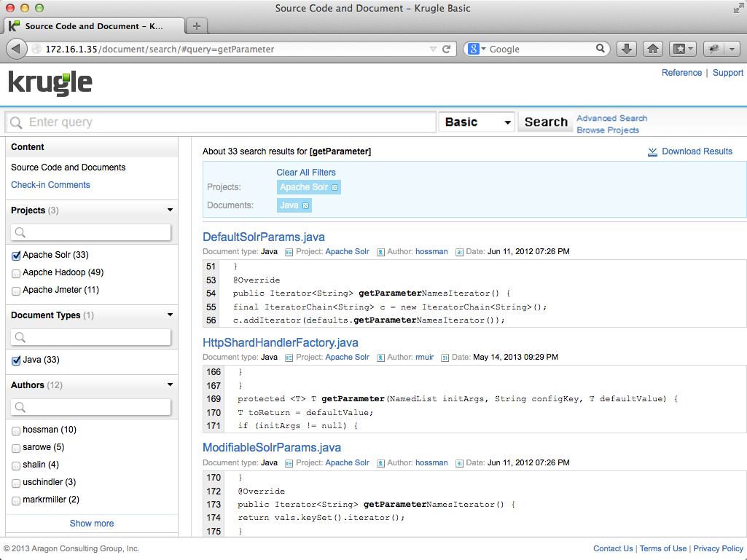Viewport: 747px width, 560px height.
Task: Click Clear All Filters link
Action: pos(306,173)
